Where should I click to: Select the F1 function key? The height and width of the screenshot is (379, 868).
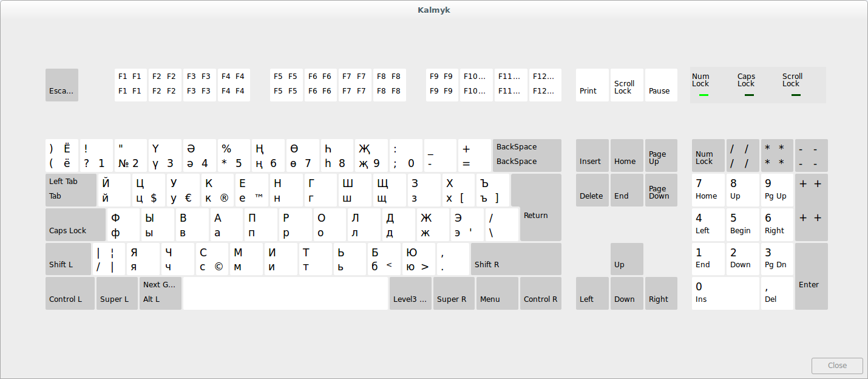click(131, 85)
